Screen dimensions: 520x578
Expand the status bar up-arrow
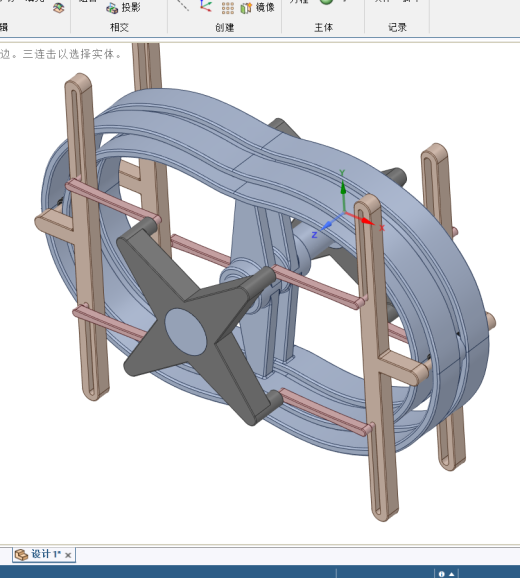click(451, 574)
